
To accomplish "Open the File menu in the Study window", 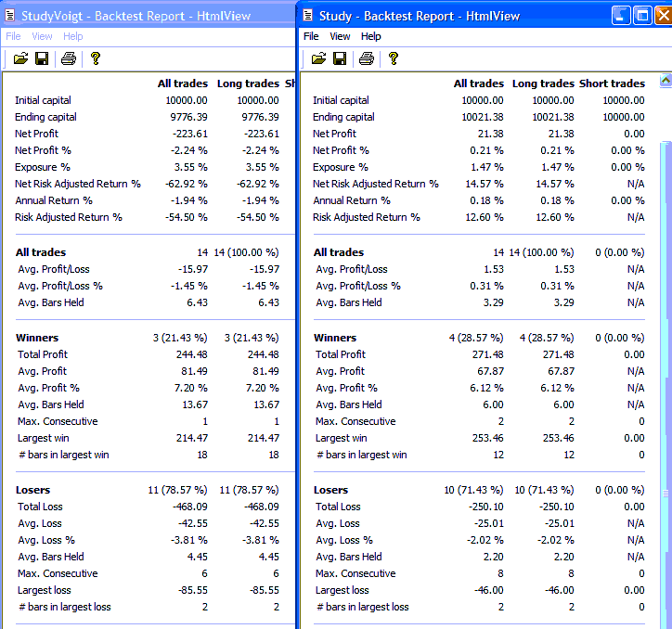I will 311,36.
